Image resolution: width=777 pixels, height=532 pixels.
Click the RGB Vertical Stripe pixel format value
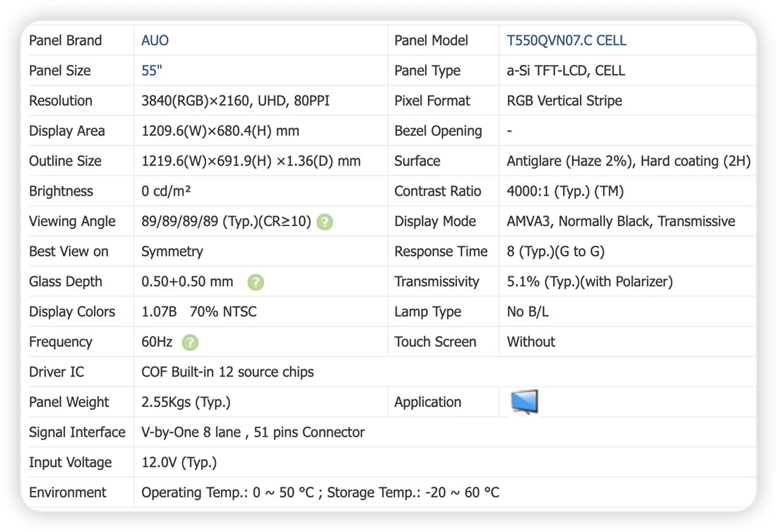pyautogui.click(x=564, y=101)
